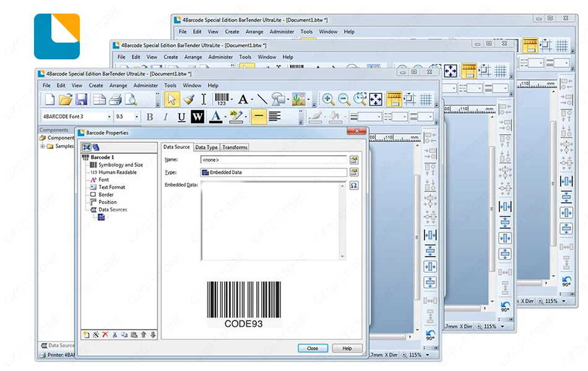Open the Administer menu
This screenshot has width=588, height=371.
tap(145, 85)
